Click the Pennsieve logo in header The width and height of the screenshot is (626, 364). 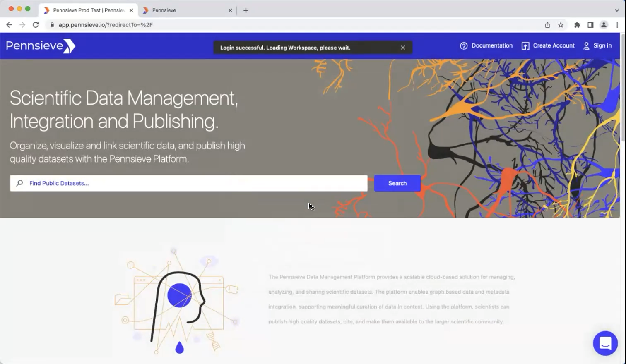click(x=41, y=45)
